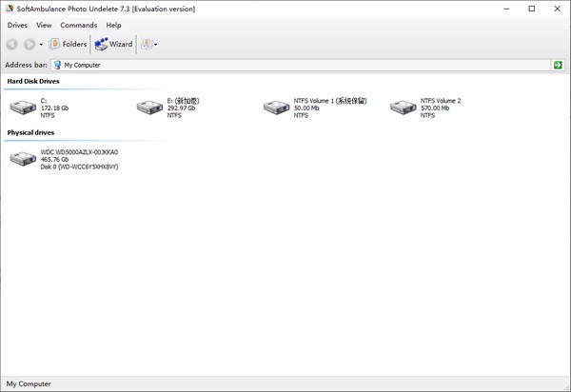Image resolution: width=571 pixels, height=392 pixels.
Task: Select the NTFS Volume 1 drive icon
Action: [276, 108]
